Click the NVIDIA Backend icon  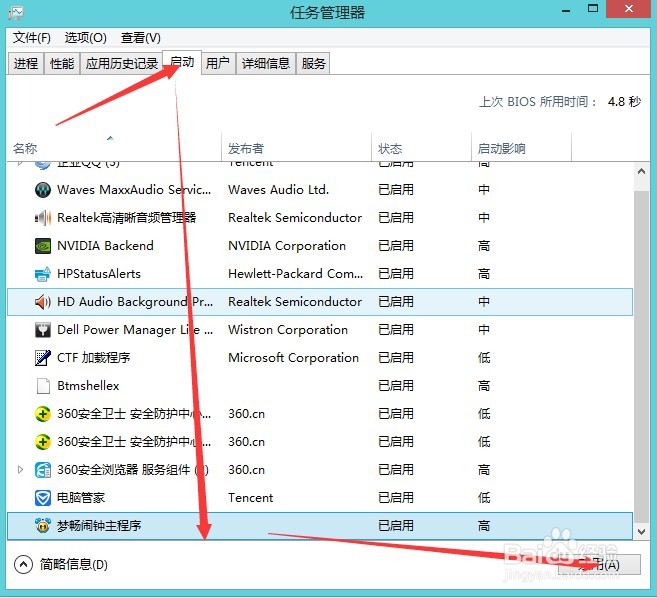(43, 246)
